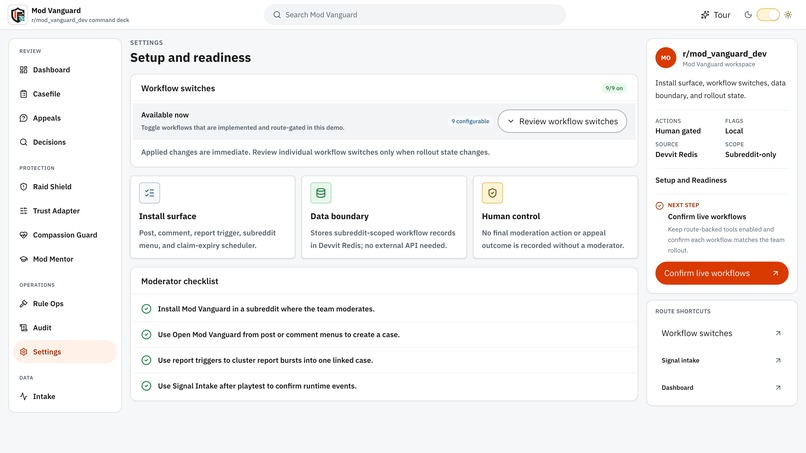This screenshot has height=453, width=806.
Task: Click the Human control shield icon
Action: coord(492,193)
